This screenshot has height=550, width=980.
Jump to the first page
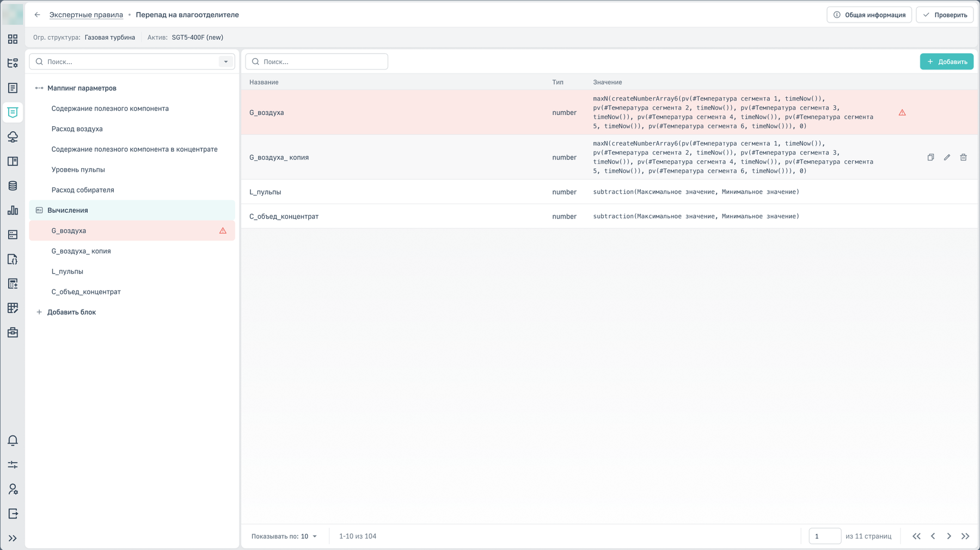coord(916,536)
